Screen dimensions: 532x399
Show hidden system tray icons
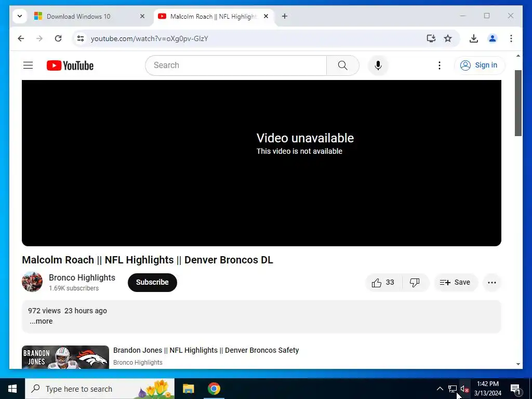click(440, 389)
